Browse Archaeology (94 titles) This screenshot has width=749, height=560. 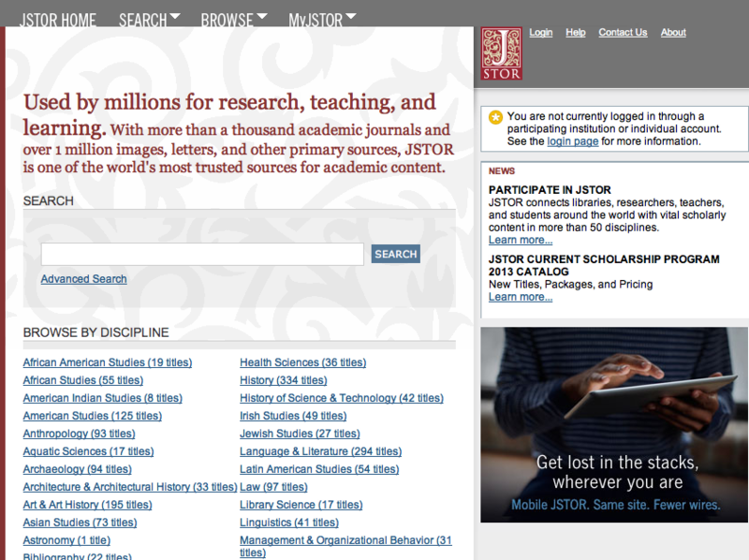point(78,469)
